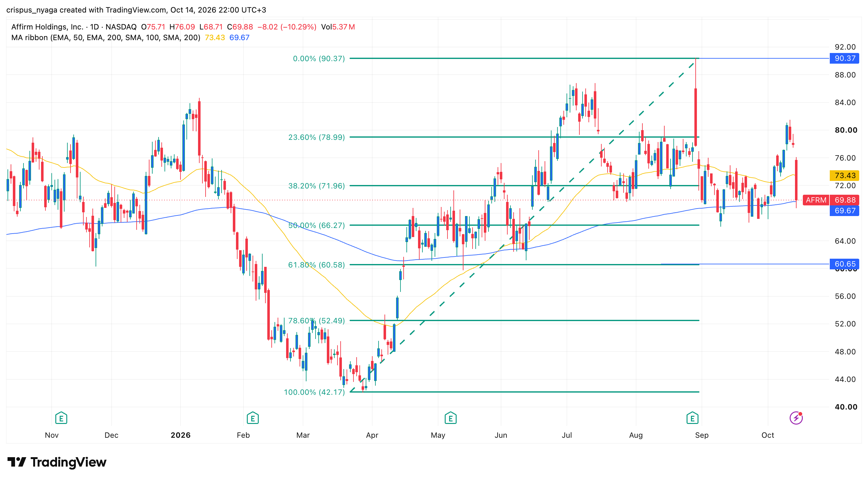868x481 pixels.
Task: Click the 80.00 price scale label
Action: point(846,130)
